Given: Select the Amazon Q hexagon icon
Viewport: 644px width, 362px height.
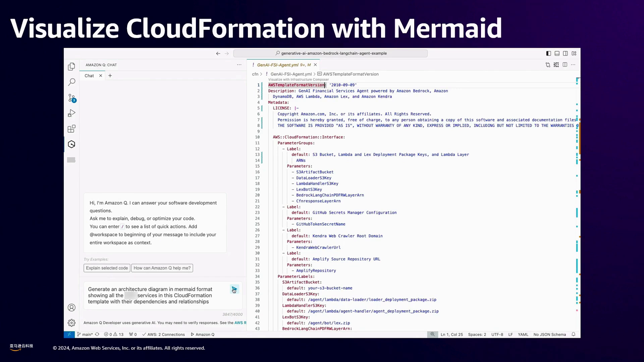Looking at the screenshot, I should tap(71, 144).
